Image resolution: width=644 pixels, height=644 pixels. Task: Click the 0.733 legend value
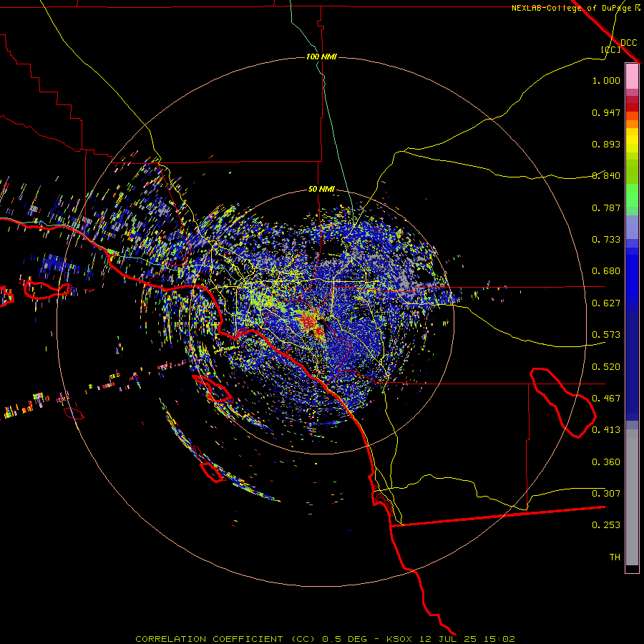(x=606, y=240)
